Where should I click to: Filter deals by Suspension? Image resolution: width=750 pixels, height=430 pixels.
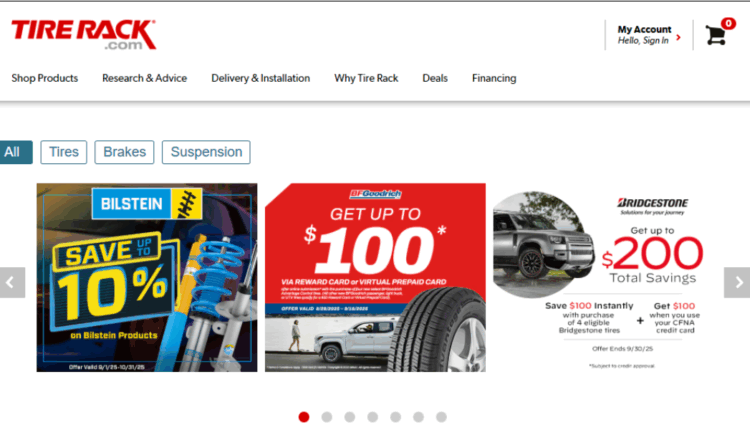[206, 152]
